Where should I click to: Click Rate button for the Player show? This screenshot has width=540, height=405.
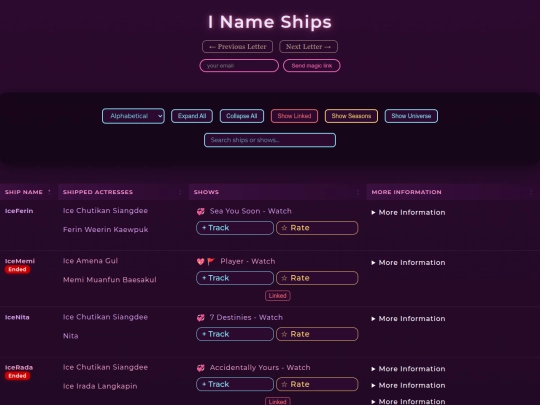pos(317,278)
